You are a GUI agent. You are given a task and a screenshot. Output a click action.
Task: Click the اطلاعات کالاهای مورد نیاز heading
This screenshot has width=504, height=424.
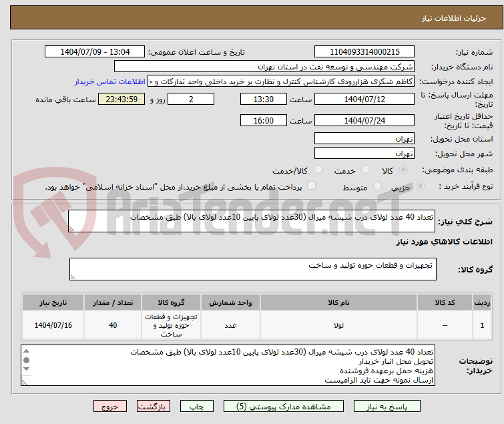(x=444, y=242)
